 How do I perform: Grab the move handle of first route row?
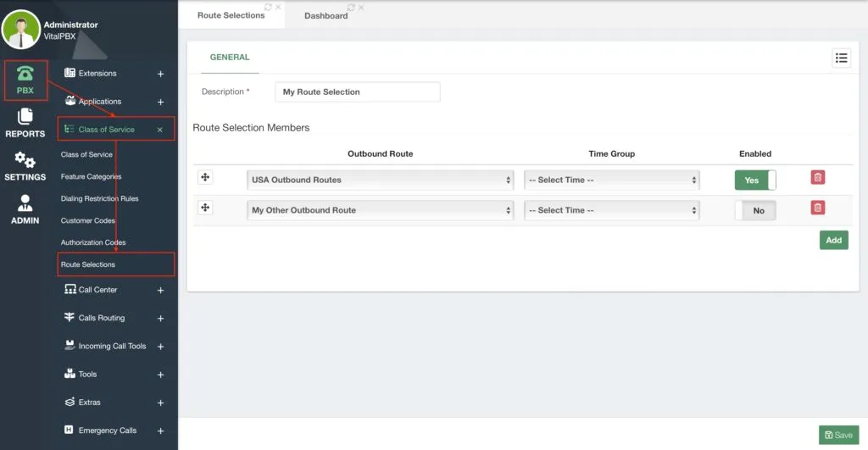205,177
